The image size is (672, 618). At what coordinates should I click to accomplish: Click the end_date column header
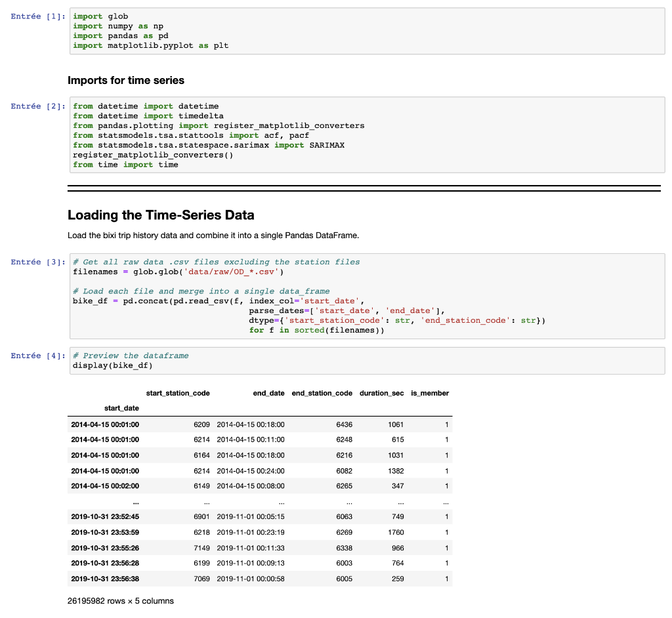click(268, 393)
